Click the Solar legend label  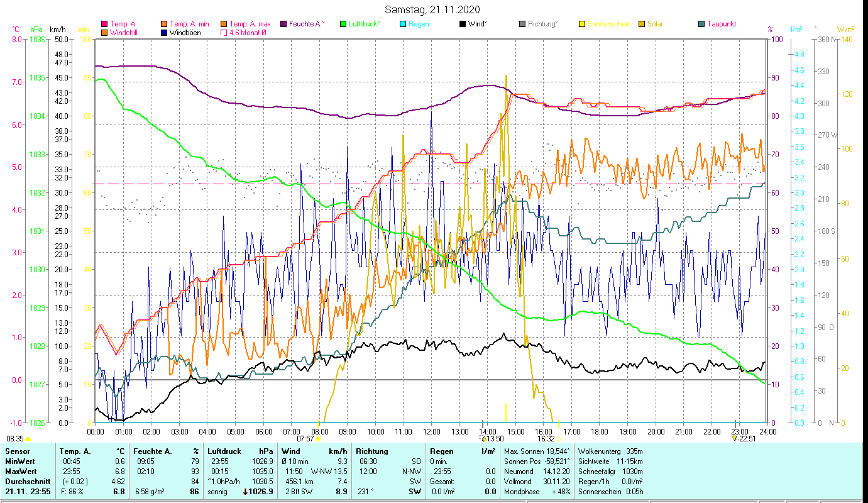(x=655, y=24)
